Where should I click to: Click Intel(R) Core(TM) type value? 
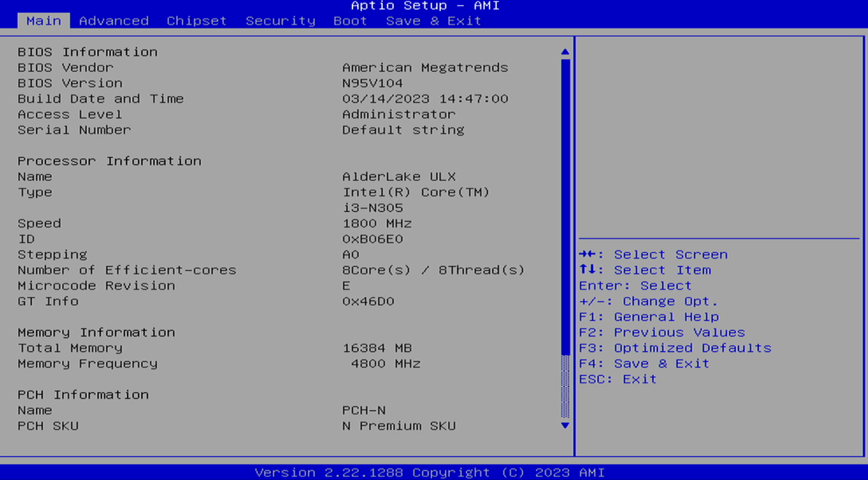click(416, 192)
